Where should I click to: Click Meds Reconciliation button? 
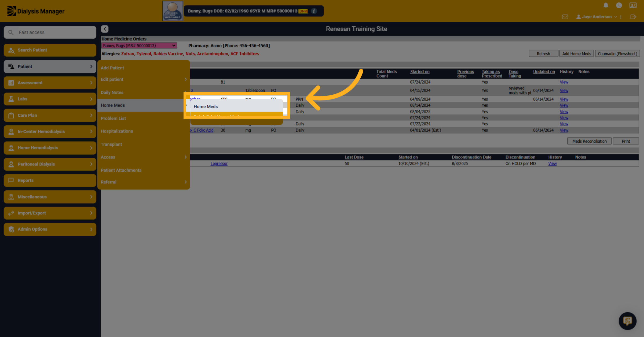pos(589,141)
